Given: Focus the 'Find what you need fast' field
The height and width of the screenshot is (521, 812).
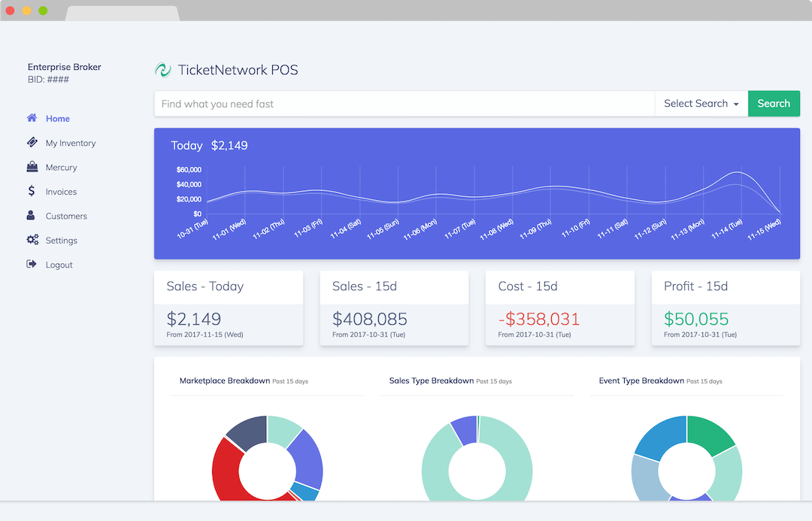Looking at the screenshot, I should pos(404,104).
